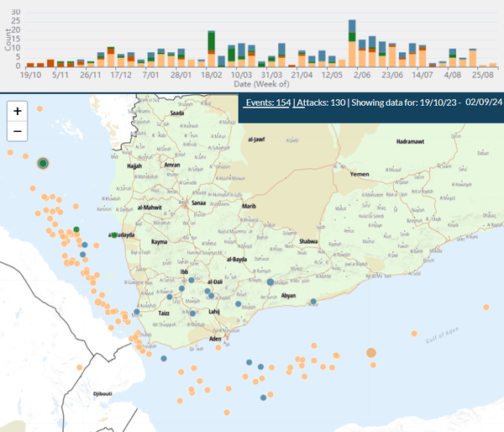Screen dimensions: 504x432
Task: Click the al-Jawf label
Action: tap(256, 140)
